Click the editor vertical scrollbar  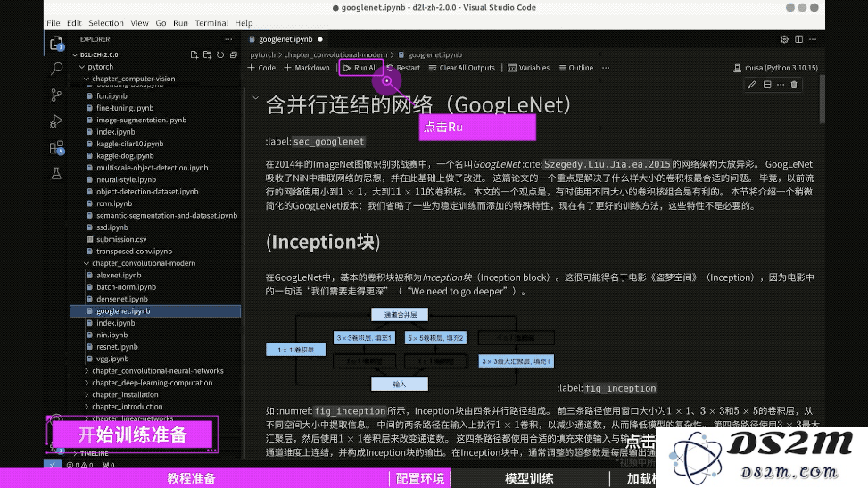tap(822, 100)
